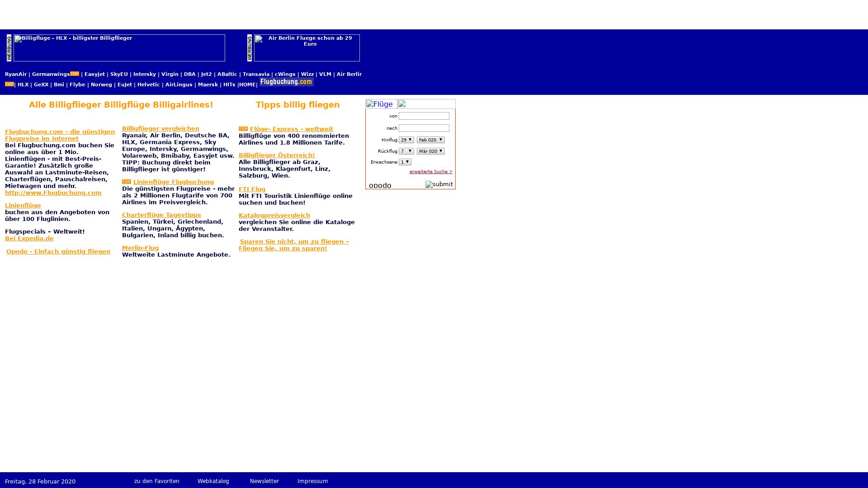
Task: Open the Hinflug day dropdown showing 29
Action: pos(405,140)
